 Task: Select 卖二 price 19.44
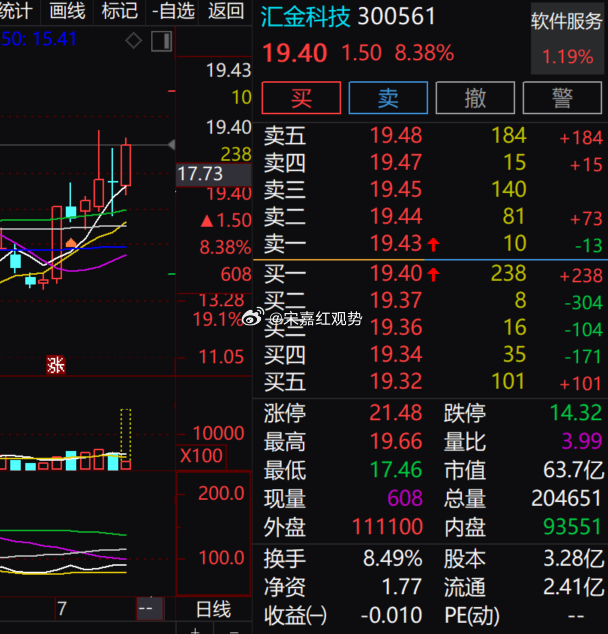(396, 216)
